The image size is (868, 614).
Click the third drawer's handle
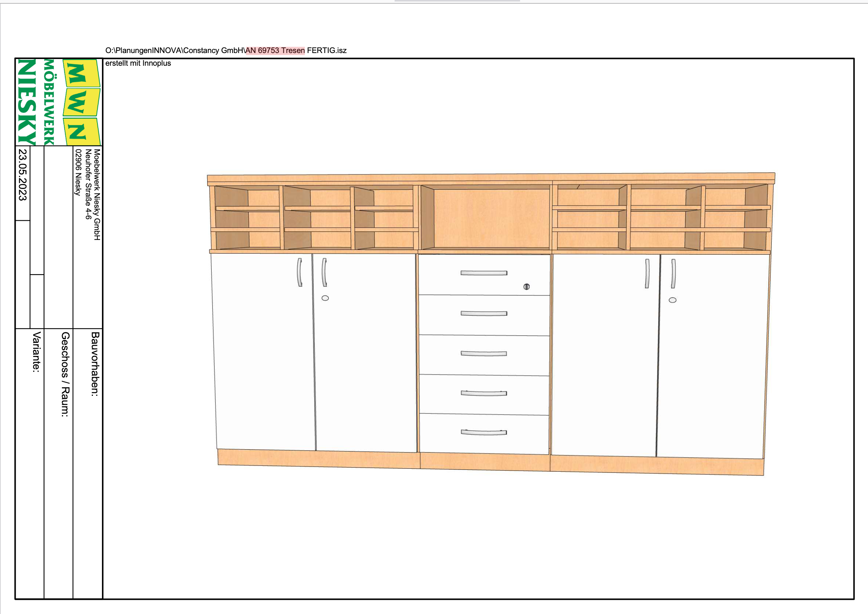pyautogui.click(x=484, y=354)
